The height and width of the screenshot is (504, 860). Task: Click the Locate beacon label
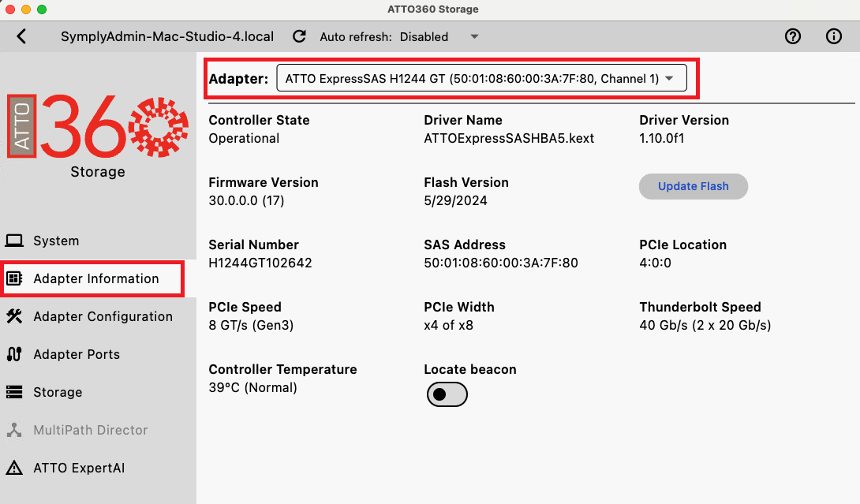click(470, 369)
